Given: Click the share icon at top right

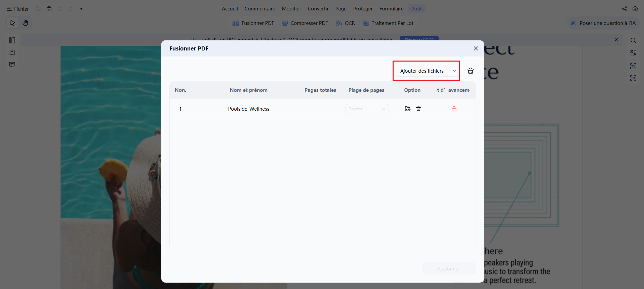Looking at the screenshot, I should click(625, 9).
